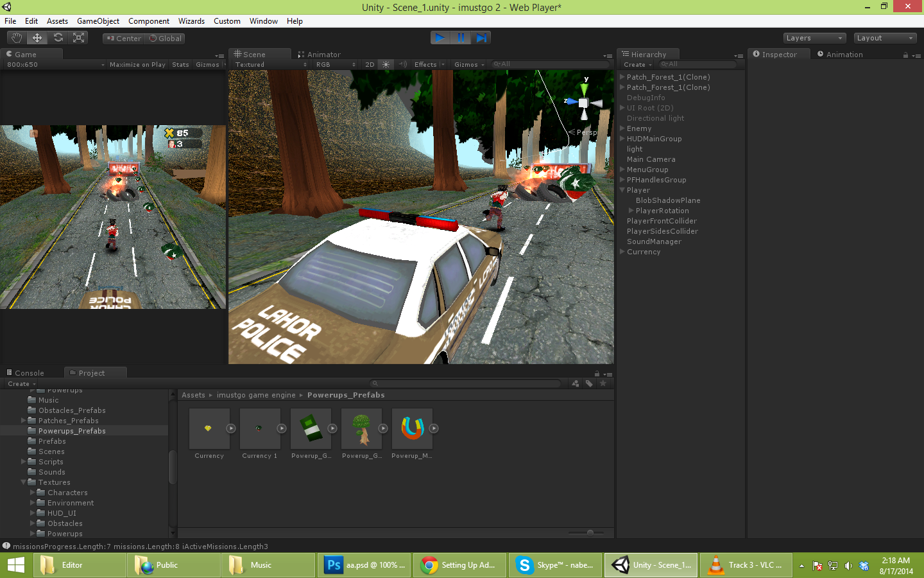Toggle Global/Local handle rotation

pos(165,39)
